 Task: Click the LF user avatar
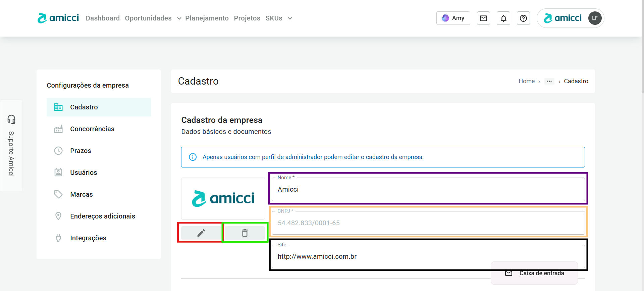click(595, 18)
